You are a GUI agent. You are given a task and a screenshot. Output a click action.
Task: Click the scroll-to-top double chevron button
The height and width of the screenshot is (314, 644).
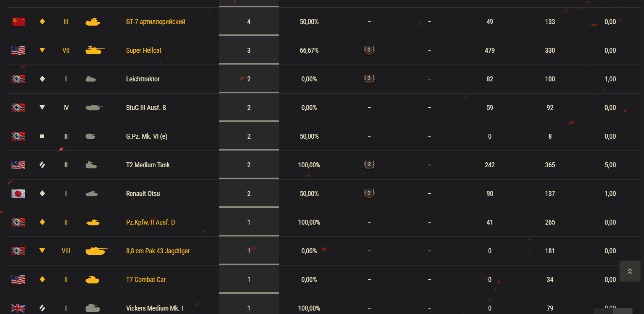(x=630, y=271)
